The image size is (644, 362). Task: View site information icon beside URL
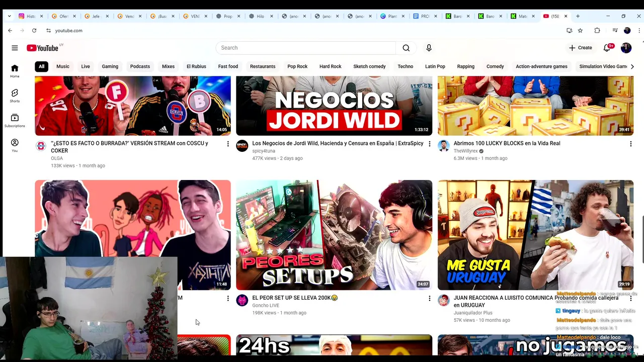[x=48, y=31]
